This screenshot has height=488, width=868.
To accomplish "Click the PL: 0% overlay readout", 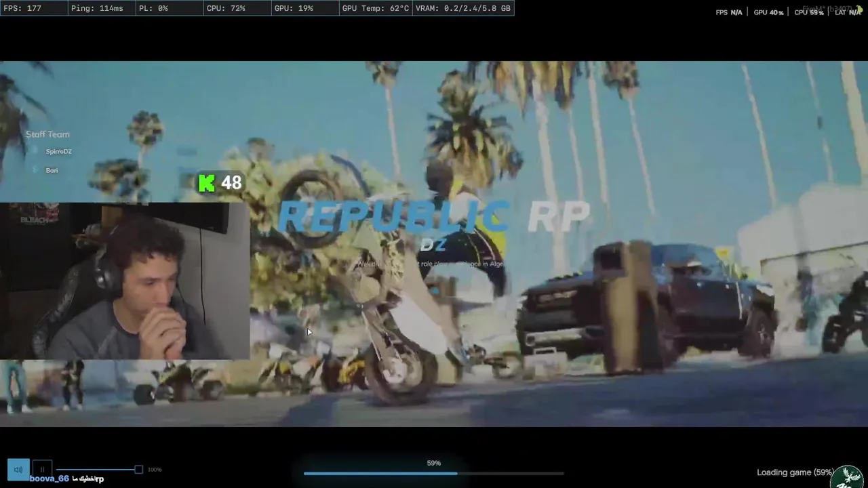I will [169, 8].
